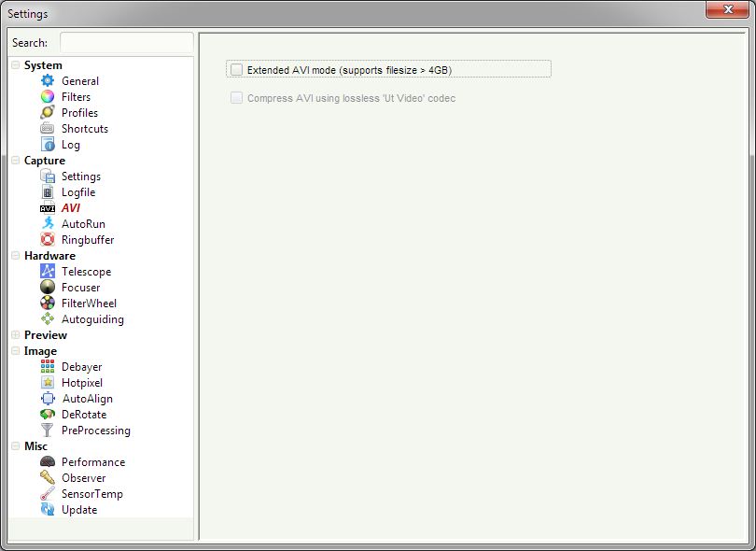Collapse the Hardware tree group
This screenshot has height=551, width=756.
point(16,255)
